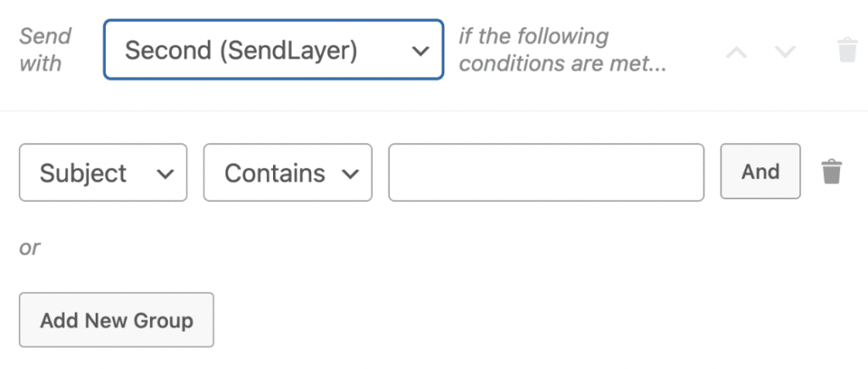Expand the Subject condition field dropdown

103,173
